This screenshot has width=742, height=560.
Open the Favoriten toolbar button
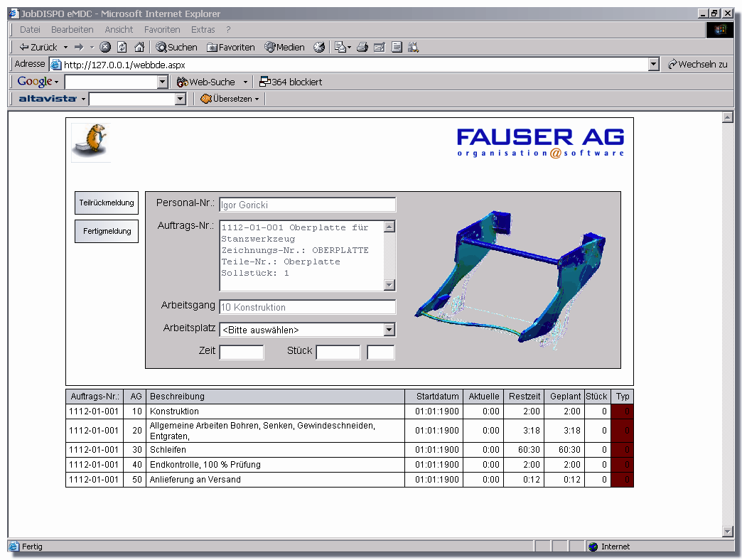(x=231, y=47)
